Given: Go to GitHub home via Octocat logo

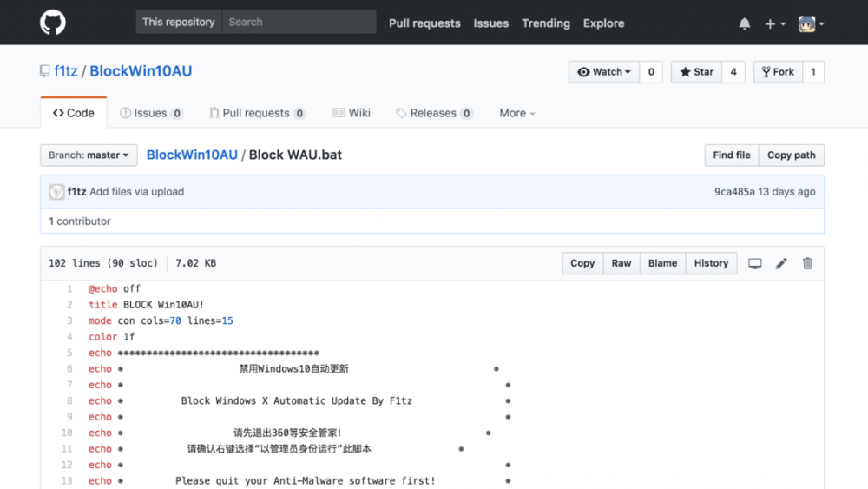Looking at the screenshot, I should [53, 23].
